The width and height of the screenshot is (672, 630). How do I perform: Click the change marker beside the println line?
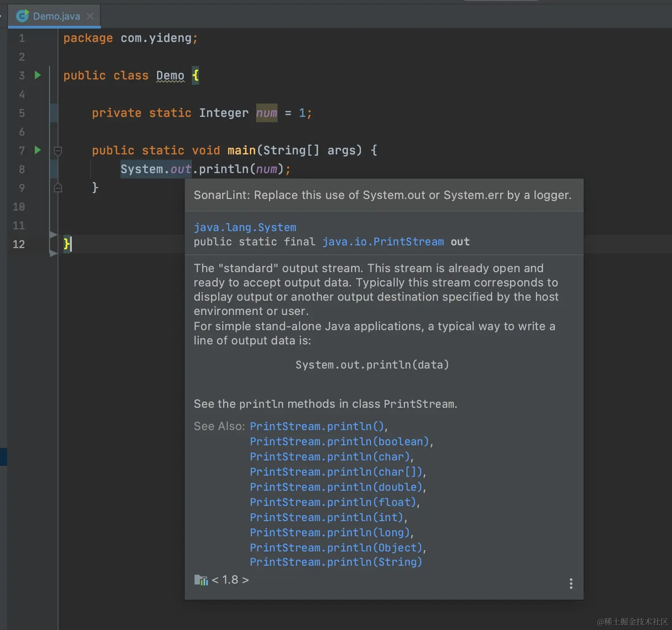coord(53,169)
